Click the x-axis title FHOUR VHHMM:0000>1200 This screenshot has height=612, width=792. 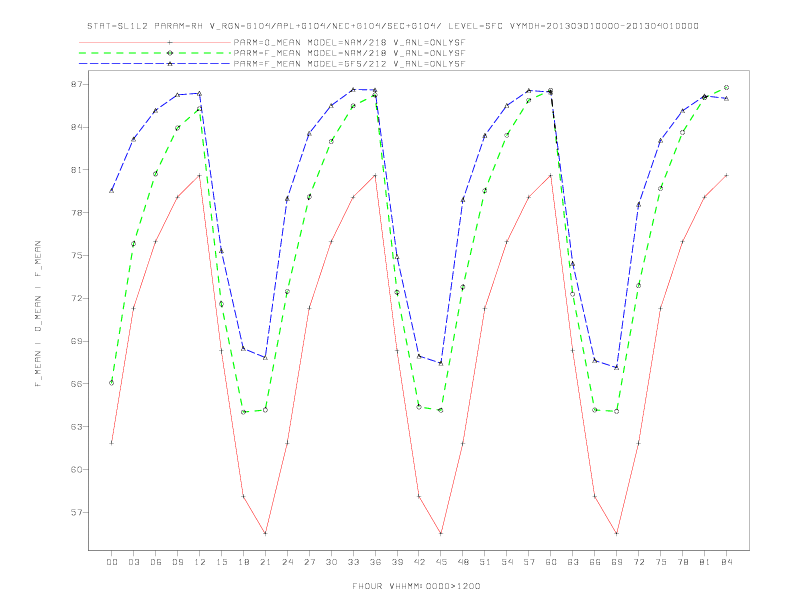(416, 586)
